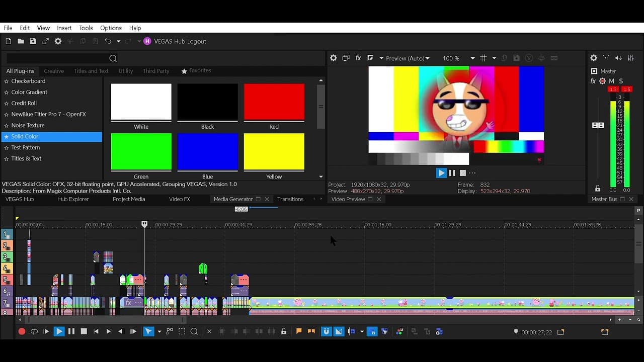Click the timeline cursor playhead marker
The width and height of the screenshot is (644, 362).
(144, 224)
